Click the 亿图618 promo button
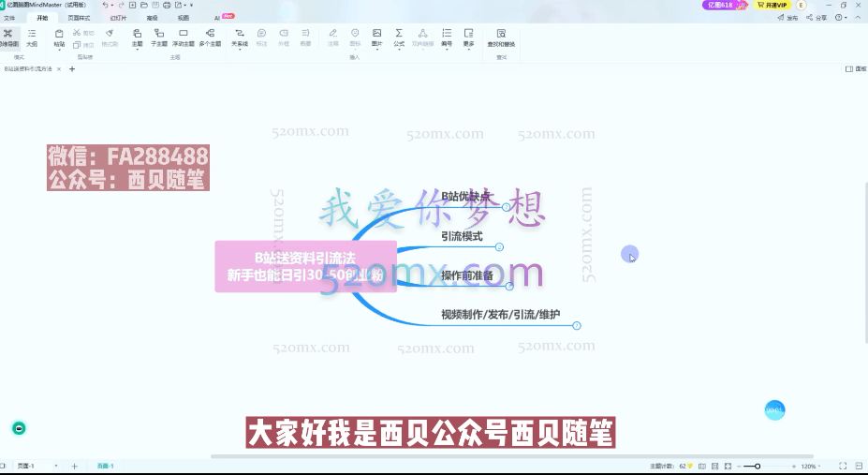The image size is (868, 475). click(726, 5)
